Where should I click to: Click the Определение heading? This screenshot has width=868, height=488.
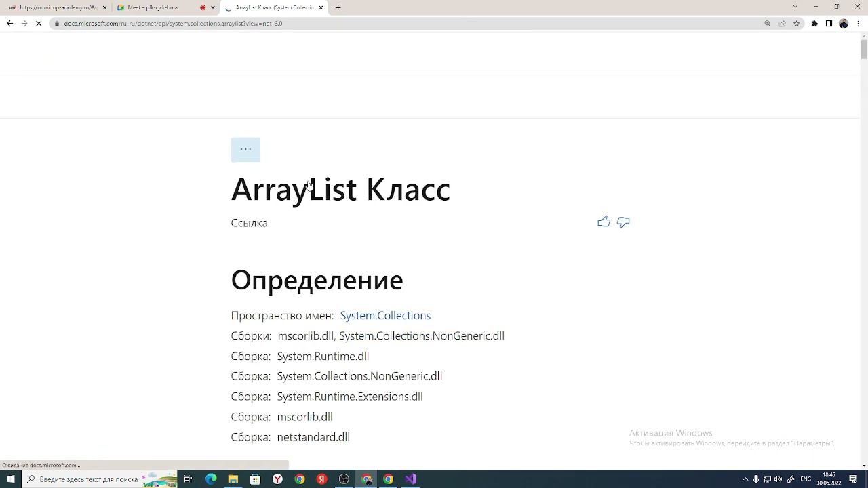coord(317,280)
